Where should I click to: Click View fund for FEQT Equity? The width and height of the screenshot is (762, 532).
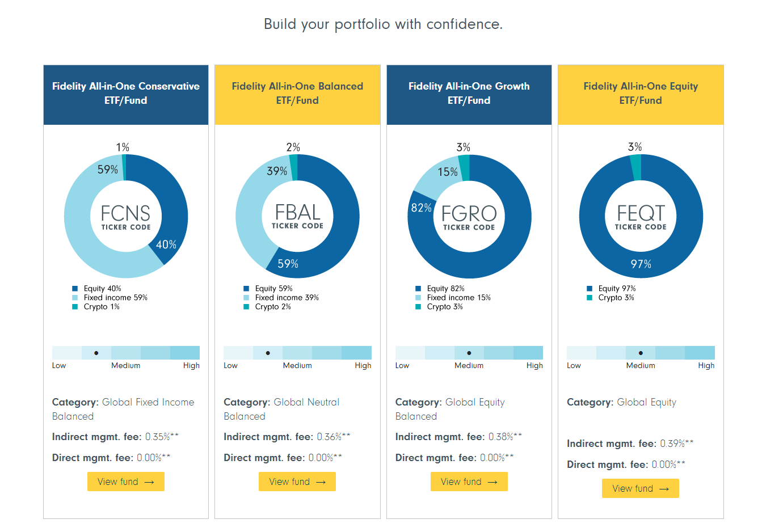pyautogui.click(x=641, y=488)
